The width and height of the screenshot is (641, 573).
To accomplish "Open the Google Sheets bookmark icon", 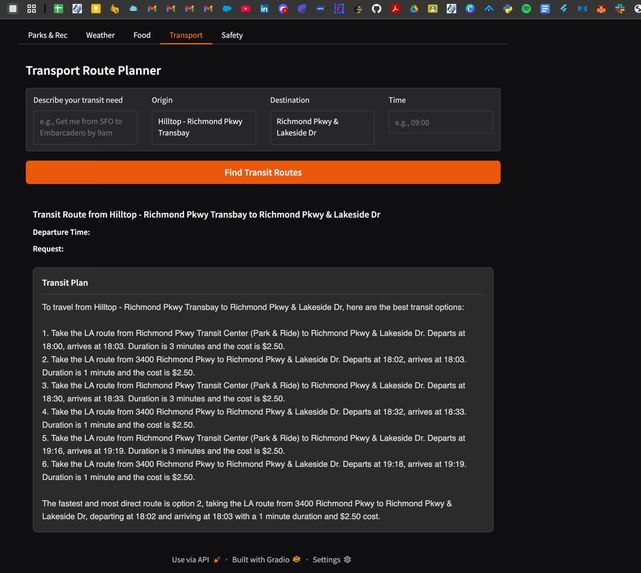I will 58,9.
